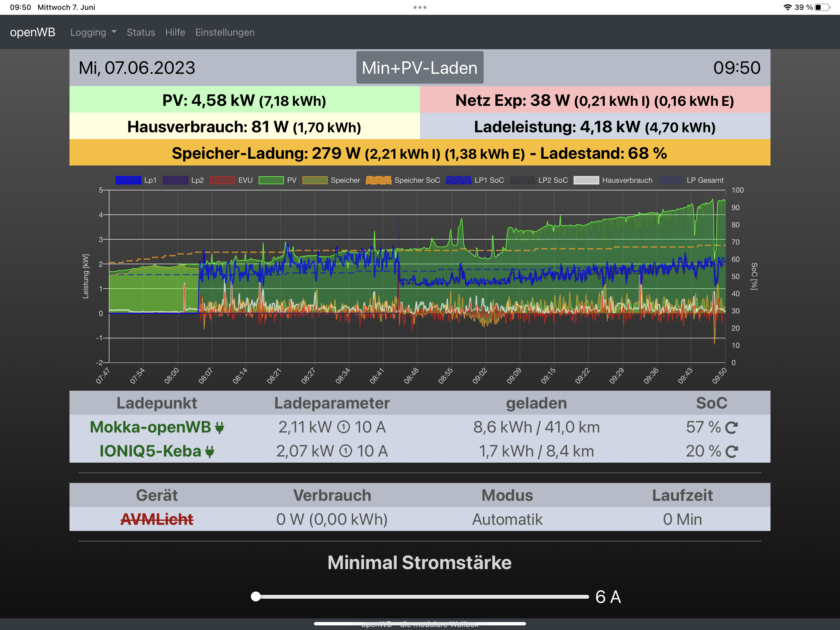
Task: Click plug icon next to Mokka-openWB
Action: point(220,428)
